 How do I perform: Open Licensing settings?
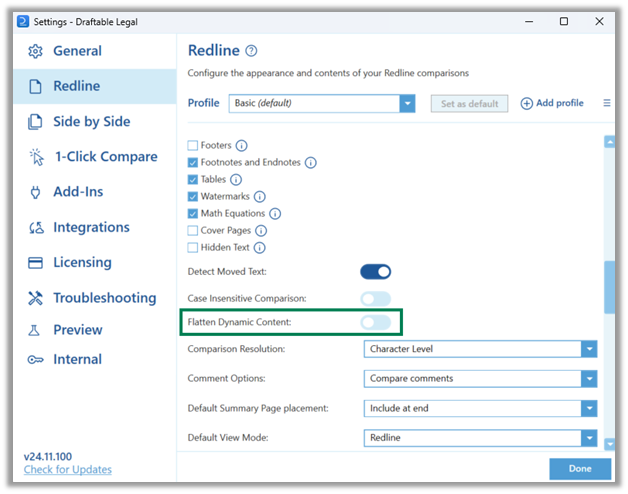pos(95,263)
